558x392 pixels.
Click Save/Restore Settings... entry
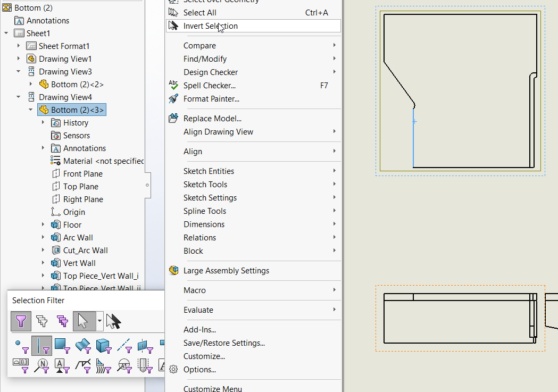[x=253, y=343]
